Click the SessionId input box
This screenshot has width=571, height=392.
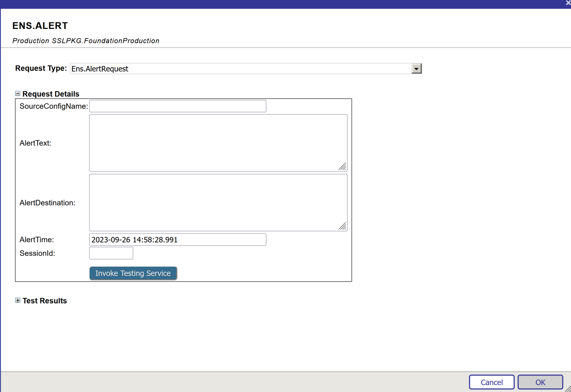coord(111,253)
